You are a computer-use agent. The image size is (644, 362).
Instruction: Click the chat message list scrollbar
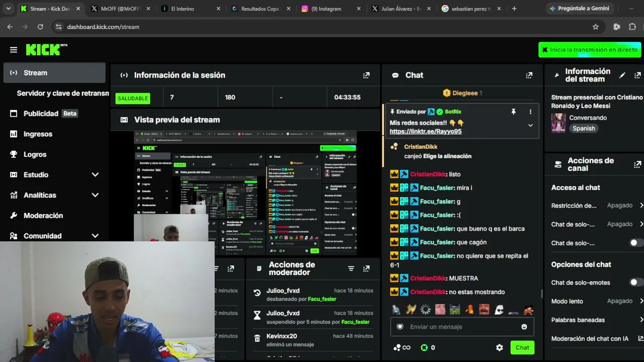tap(542, 293)
